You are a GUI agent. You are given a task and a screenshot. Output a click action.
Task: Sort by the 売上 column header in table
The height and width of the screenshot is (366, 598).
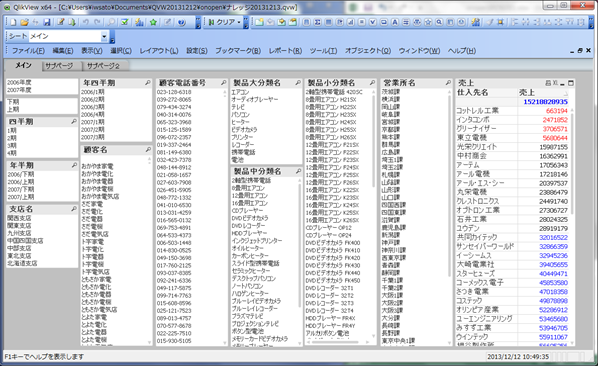[543, 93]
